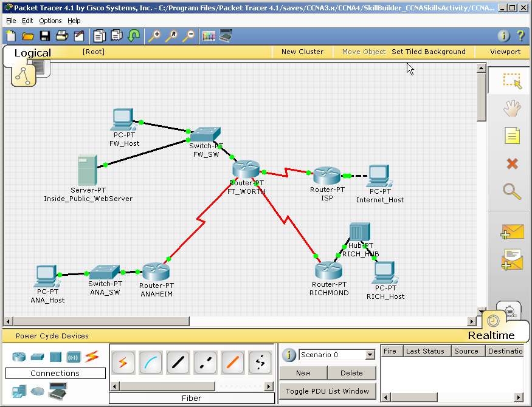Select the Wireless Devices category icon

[73, 358]
